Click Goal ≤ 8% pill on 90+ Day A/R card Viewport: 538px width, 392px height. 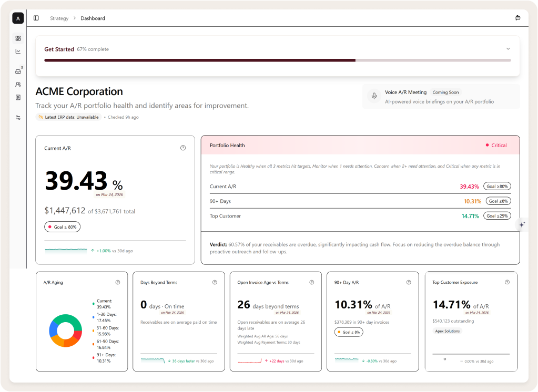tap(349, 332)
